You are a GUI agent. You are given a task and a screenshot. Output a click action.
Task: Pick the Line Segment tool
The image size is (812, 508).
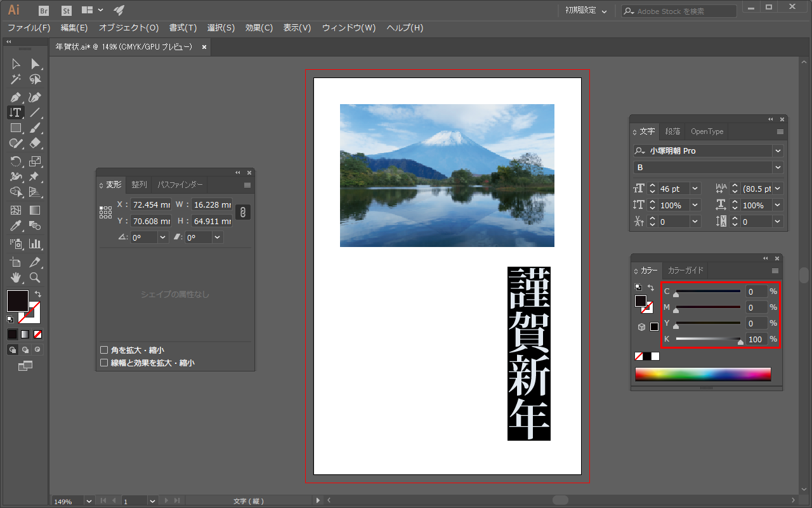click(36, 112)
